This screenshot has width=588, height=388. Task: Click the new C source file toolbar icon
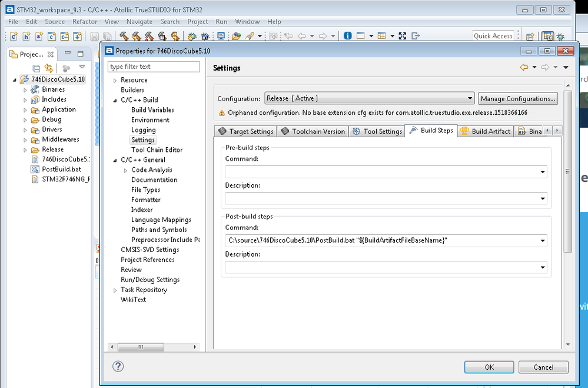(14, 36)
